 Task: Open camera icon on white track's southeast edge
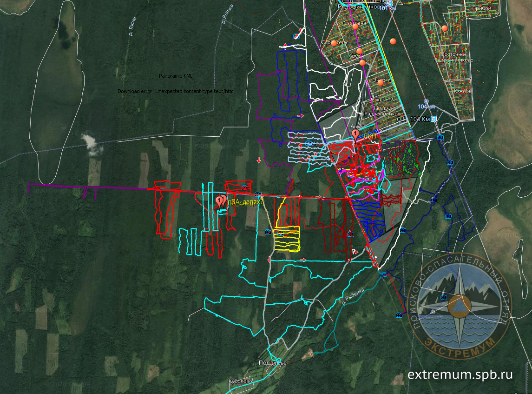(403, 230)
